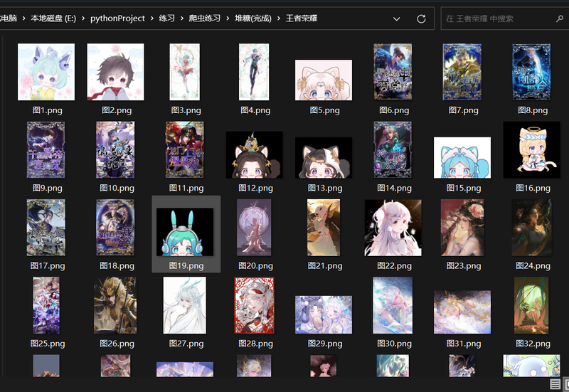Select thumbnail 图24.png
The width and height of the screenshot is (569, 392).
tap(531, 228)
